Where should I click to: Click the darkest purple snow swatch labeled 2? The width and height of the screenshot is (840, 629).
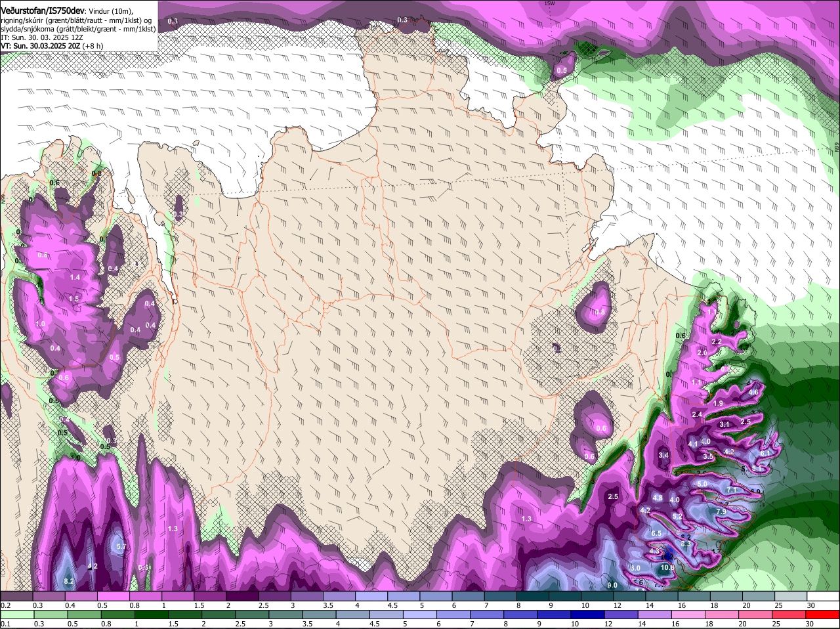(x=242, y=596)
